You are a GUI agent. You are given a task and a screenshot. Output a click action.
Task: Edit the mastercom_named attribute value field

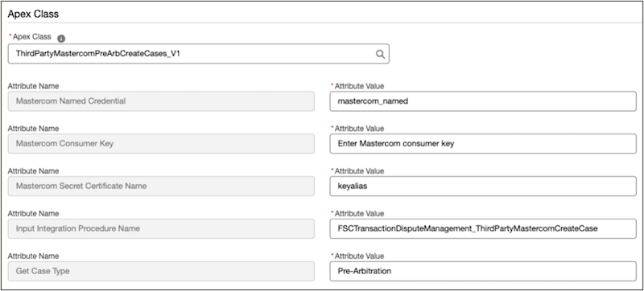483,101
